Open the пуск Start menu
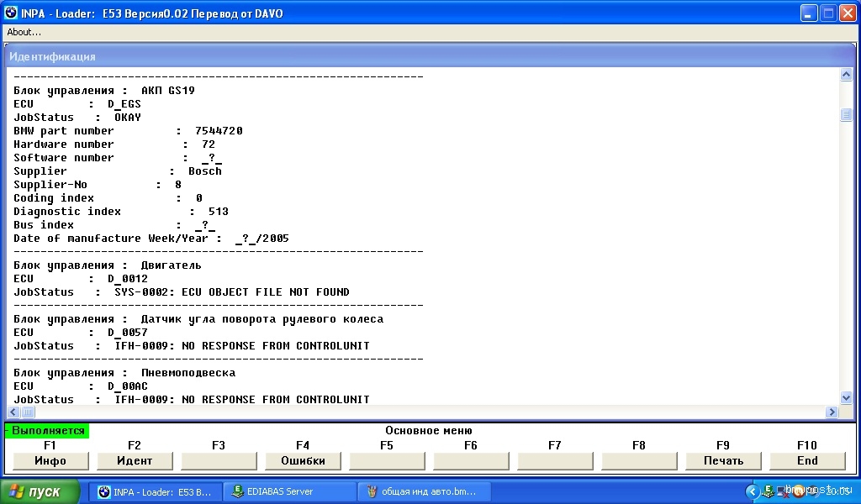This screenshot has height=504, width=861. 40,491
